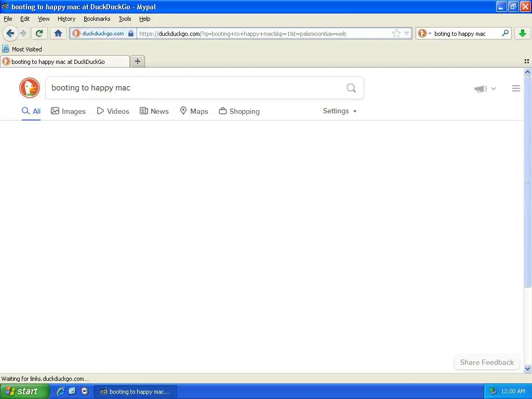532x399 pixels.
Task: Reload the page with the green refresh icon
Action: [39, 33]
